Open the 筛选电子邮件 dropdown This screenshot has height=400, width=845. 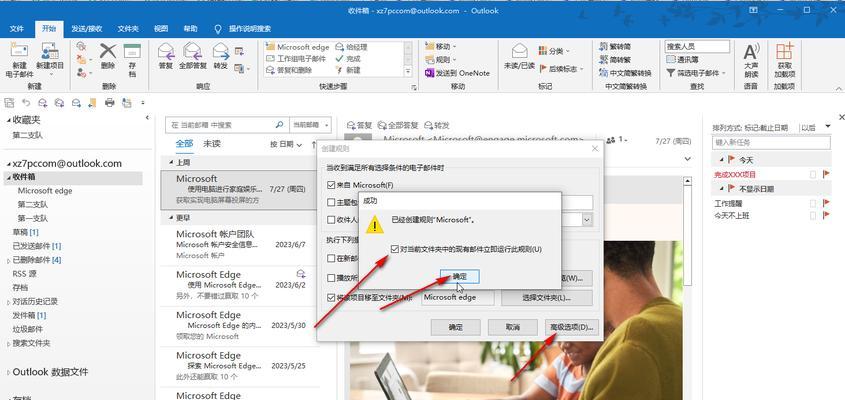click(696, 73)
